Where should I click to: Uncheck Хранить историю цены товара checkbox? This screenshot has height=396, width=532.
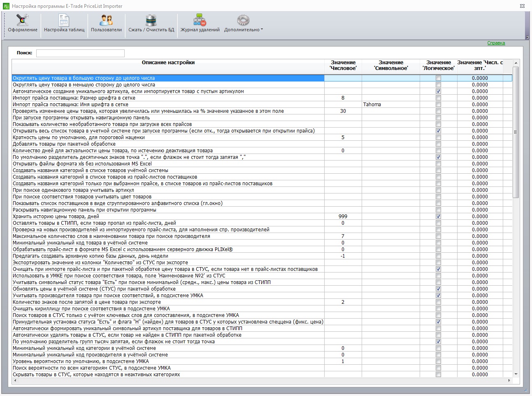pos(438,217)
